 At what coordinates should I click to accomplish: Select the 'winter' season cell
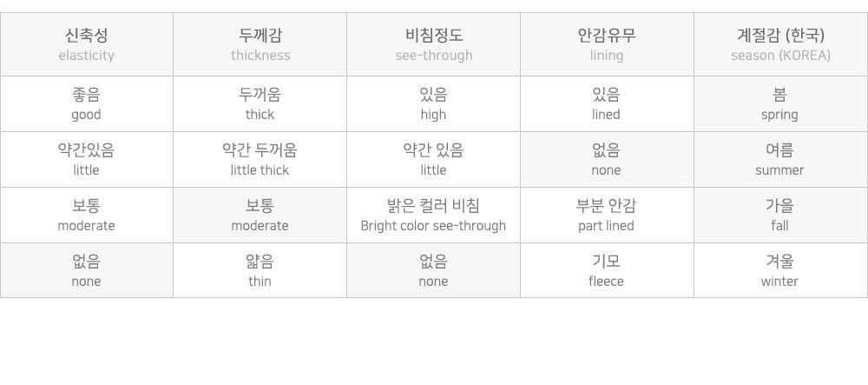[x=780, y=270]
